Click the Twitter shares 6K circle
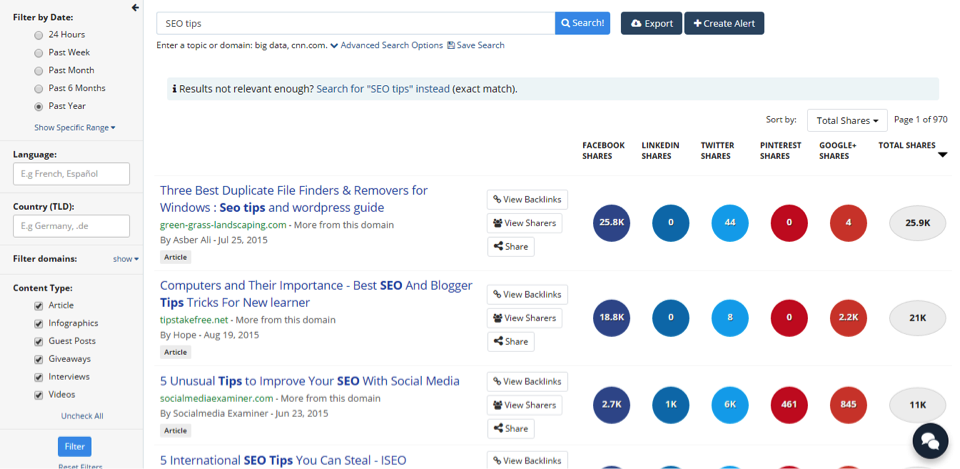The image size is (960, 469). point(730,405)
